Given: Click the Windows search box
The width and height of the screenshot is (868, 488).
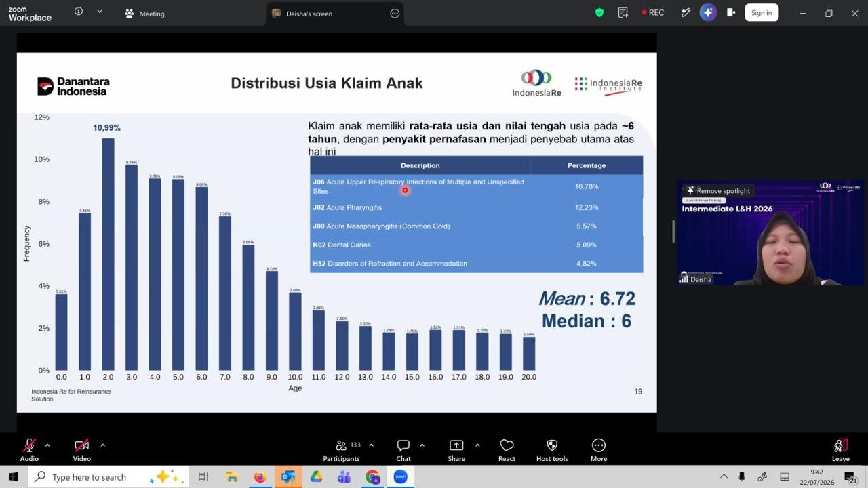Looking at the screenshot, I should (108, 477).
